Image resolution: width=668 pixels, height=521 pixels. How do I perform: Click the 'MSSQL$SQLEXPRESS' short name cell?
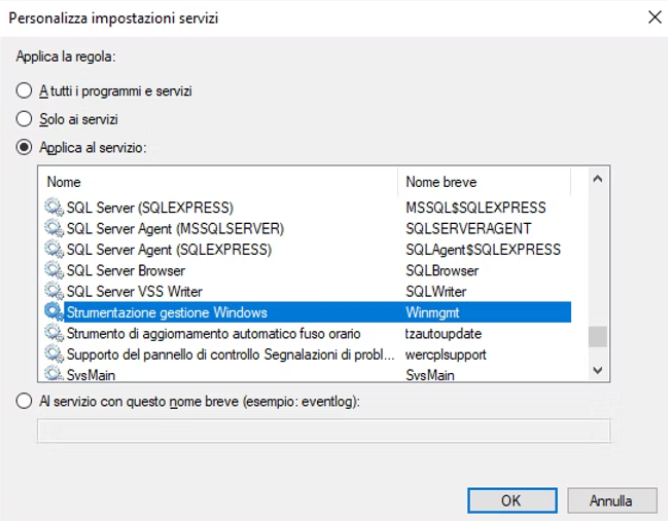475,207
